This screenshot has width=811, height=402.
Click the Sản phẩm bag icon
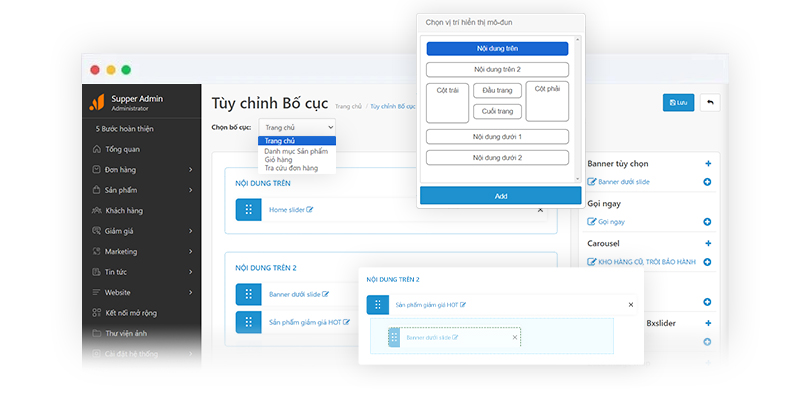click(x=96, y=190)
